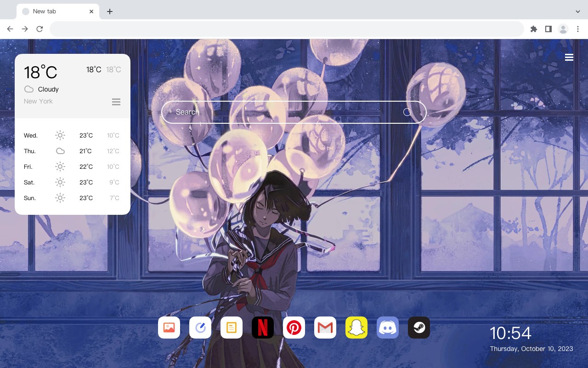The height and width of the screenshot is (368, 588).
Task: Close the New tab tab
Action: pos(92,11)
